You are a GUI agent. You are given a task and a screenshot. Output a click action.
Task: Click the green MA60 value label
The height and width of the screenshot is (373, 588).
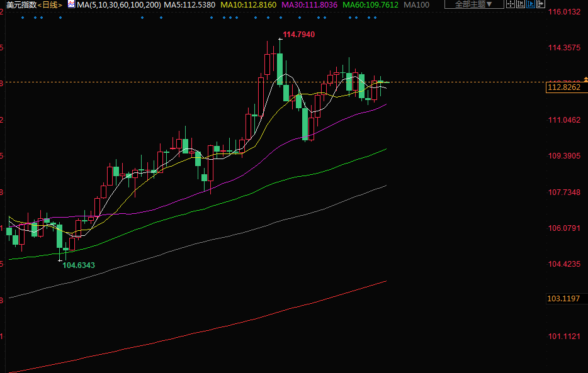[370, 4]
